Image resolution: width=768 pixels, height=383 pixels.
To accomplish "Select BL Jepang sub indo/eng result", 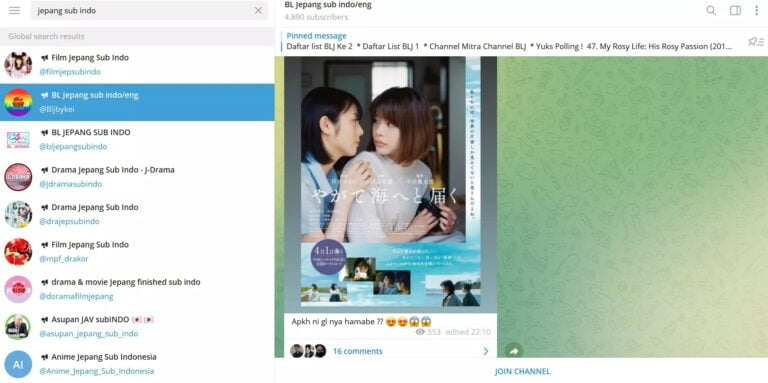I will (137, 102).
